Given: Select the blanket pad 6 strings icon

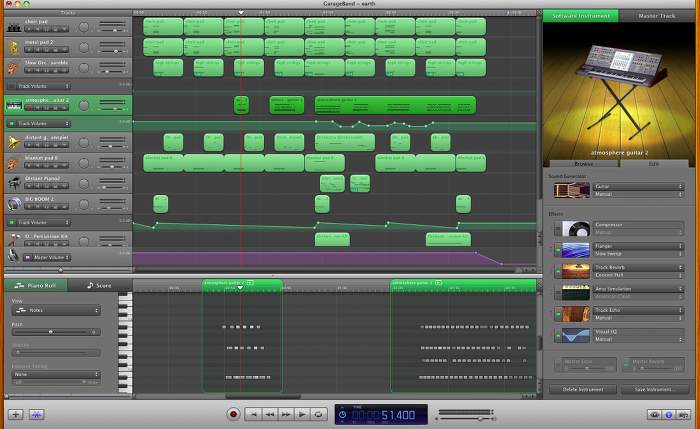Looking at the screenshot, I should (14, 163).
